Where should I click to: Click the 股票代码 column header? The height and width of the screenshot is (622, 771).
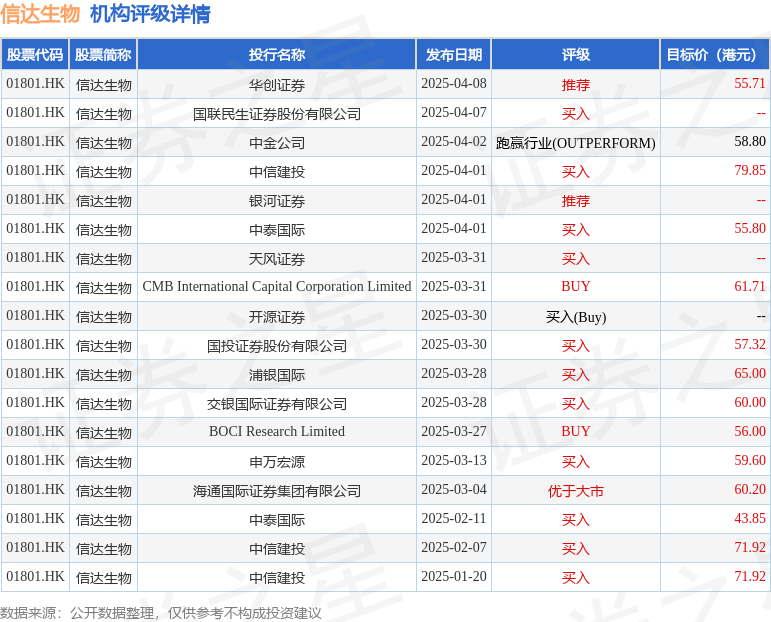pyautogui.click(x=35, y=55)
